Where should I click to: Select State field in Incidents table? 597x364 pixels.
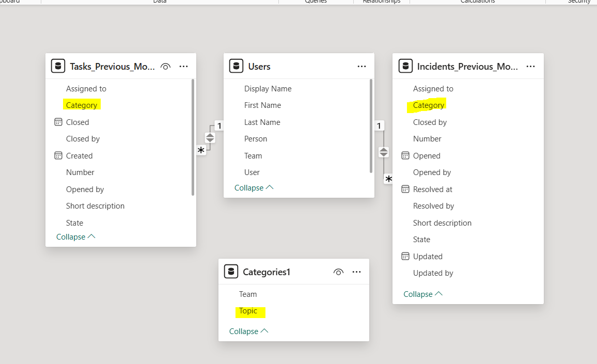(422, 240)
